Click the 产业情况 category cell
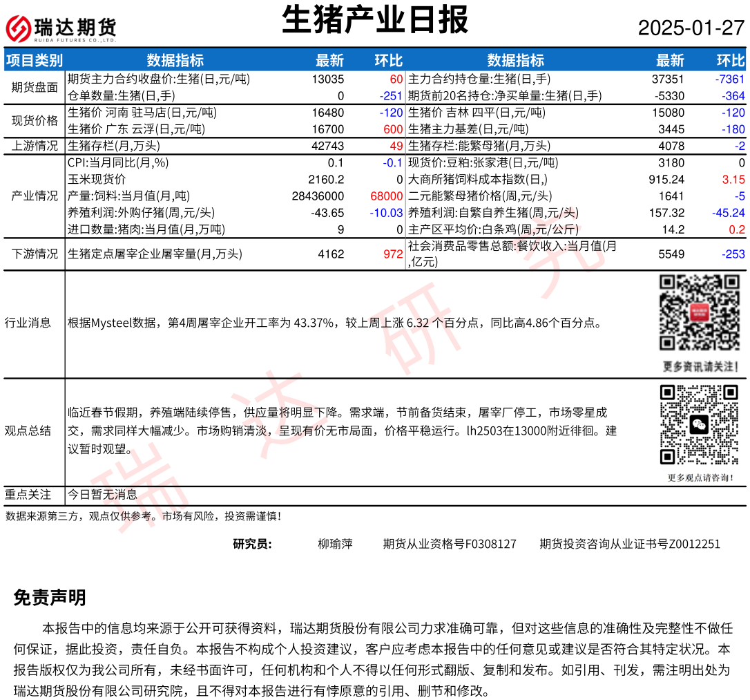This screenshot has width=750, height=700. click(35, 196)
